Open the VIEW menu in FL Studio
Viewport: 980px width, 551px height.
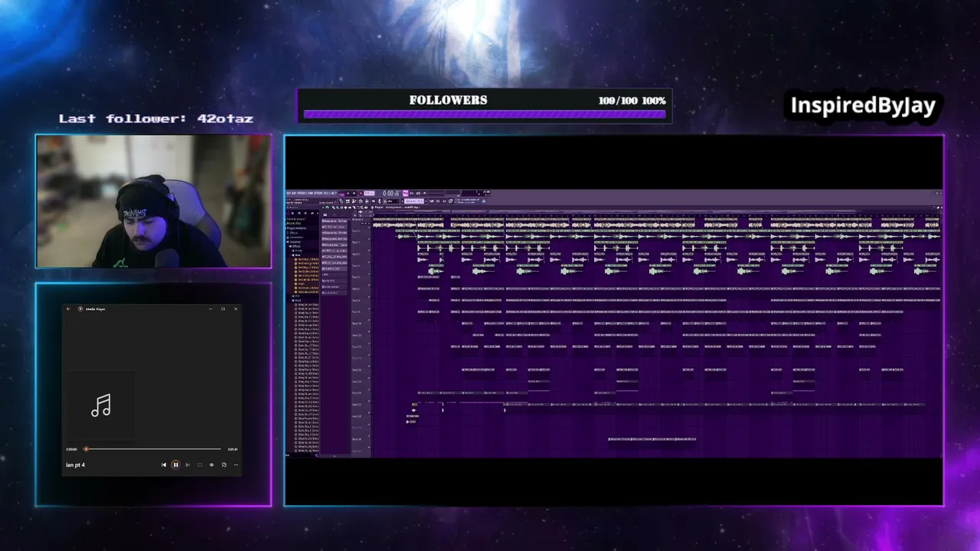309,193
